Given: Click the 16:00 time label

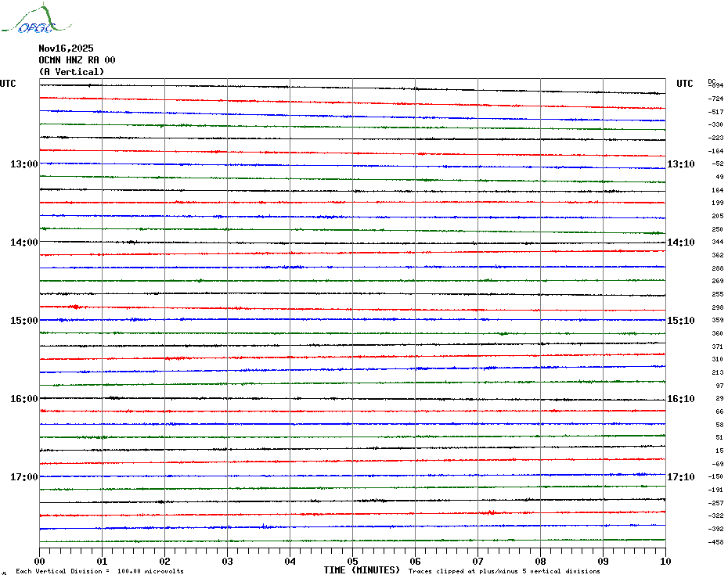Looking at the screenshot, I should pos(24,399).
